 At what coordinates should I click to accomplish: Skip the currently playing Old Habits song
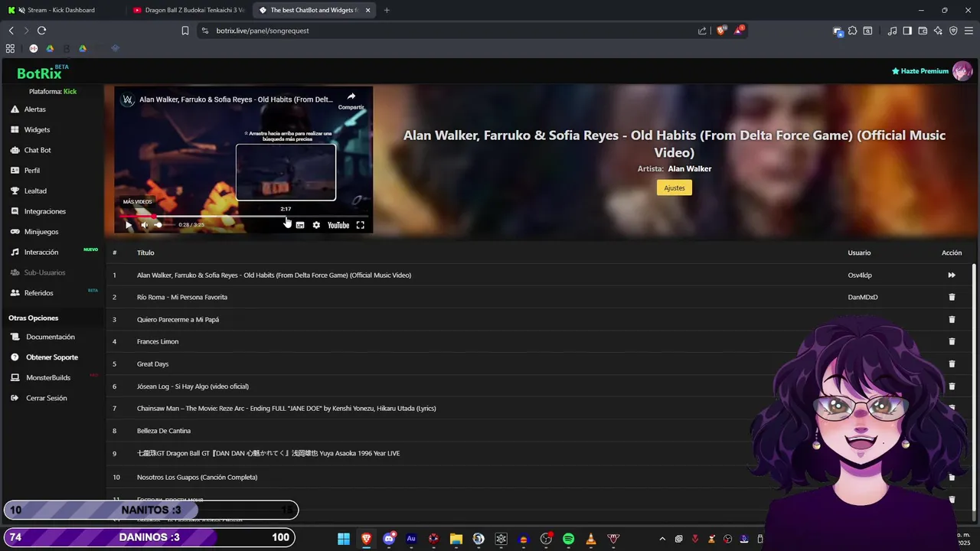point(952,275)
